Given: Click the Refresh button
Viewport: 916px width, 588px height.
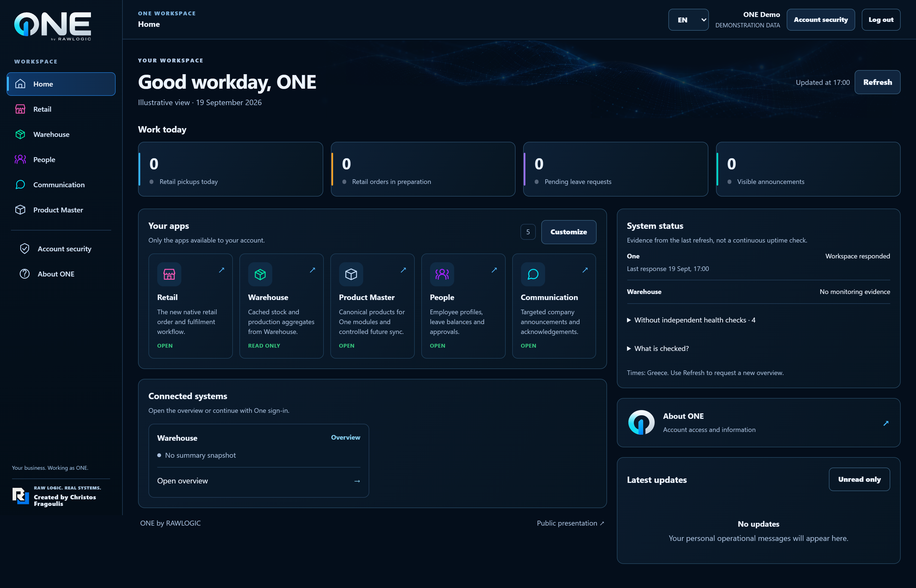Looking at the screenshot, I should point(877,82).
